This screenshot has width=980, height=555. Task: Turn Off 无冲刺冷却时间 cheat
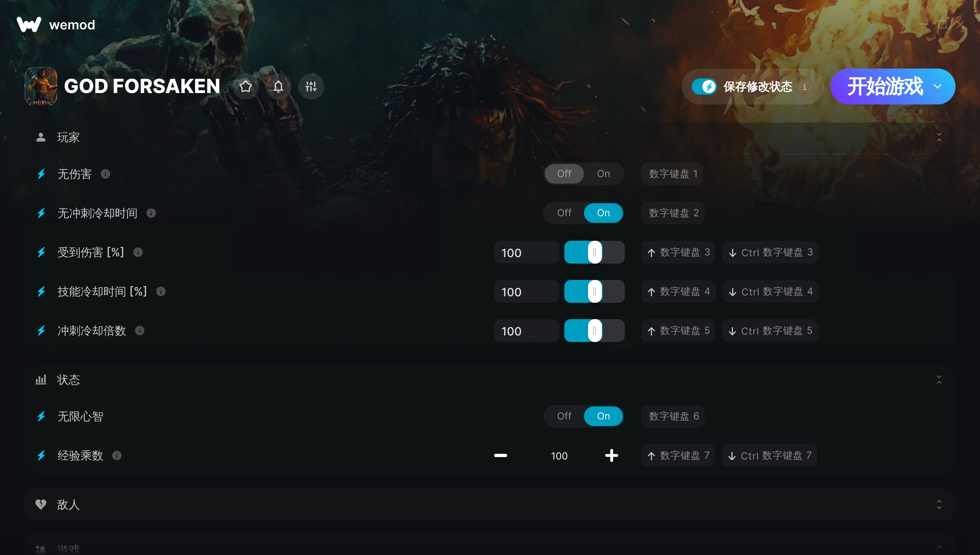(x=564, y=213)
